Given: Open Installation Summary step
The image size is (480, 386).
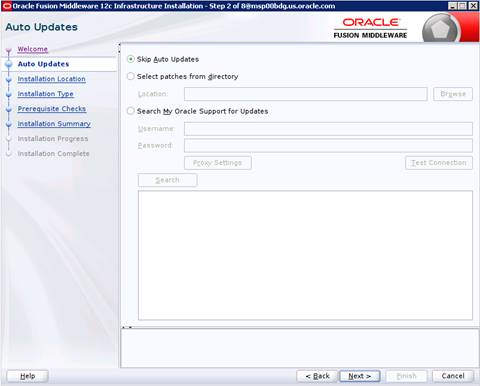Looking at the screenshot, I should [54, 124].
